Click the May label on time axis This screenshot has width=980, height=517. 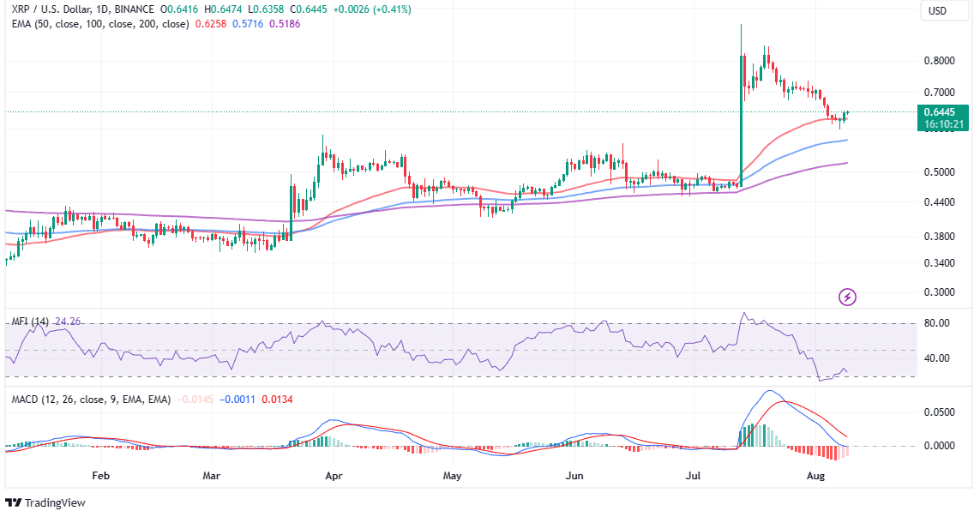pos(452,476)
